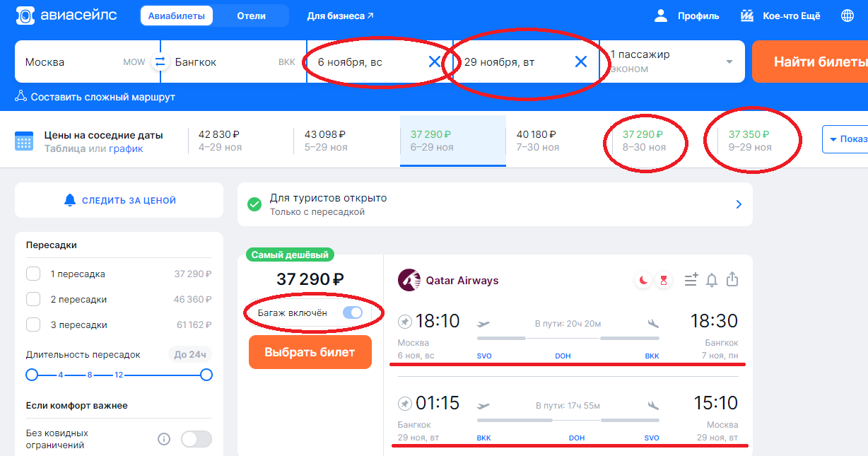
Task: Click the long layover hourglass icon
Action: click(664, 281)
